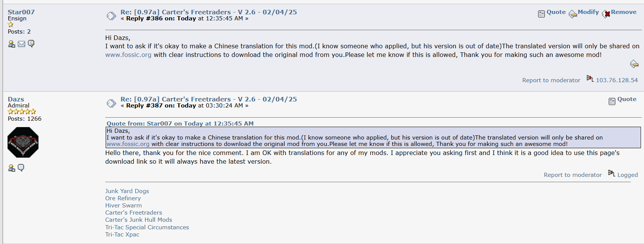The height and width of the screenshot is (244, 644).
Task: Click the email envelope icon under Star007
Action: pyautogui.click(x=22, y=44)
